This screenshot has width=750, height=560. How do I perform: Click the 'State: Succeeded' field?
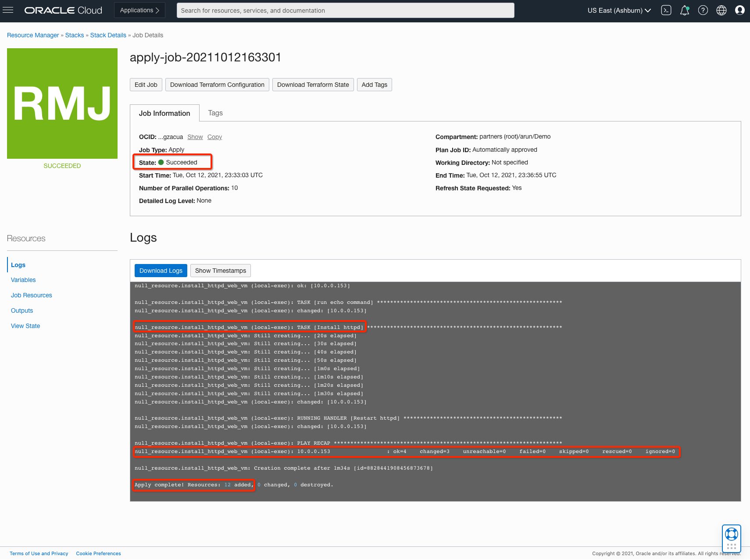click(x=168, y=162)
